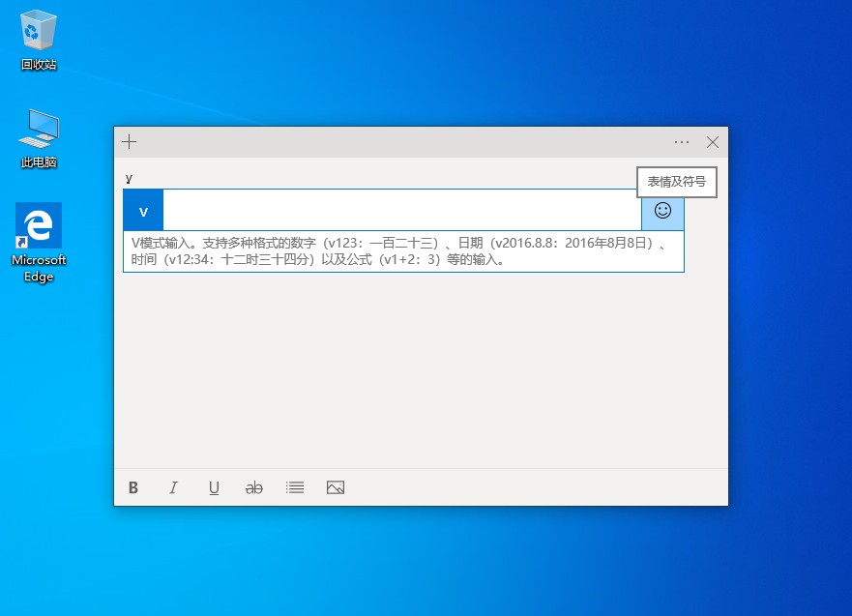Screen dimensions: 852x616
Task: Create a new sticky note with plus icon
Action: pos(130,142)
